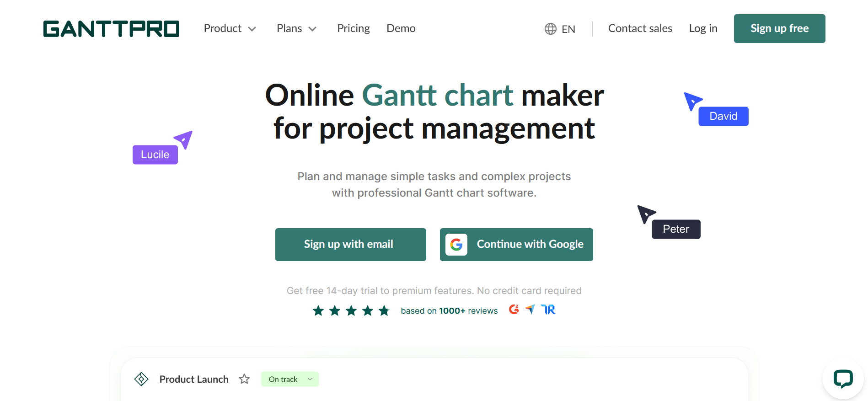Expand the Product dropdown chevron
Viewport: 868px width, 401px height.
click(252, 29)
